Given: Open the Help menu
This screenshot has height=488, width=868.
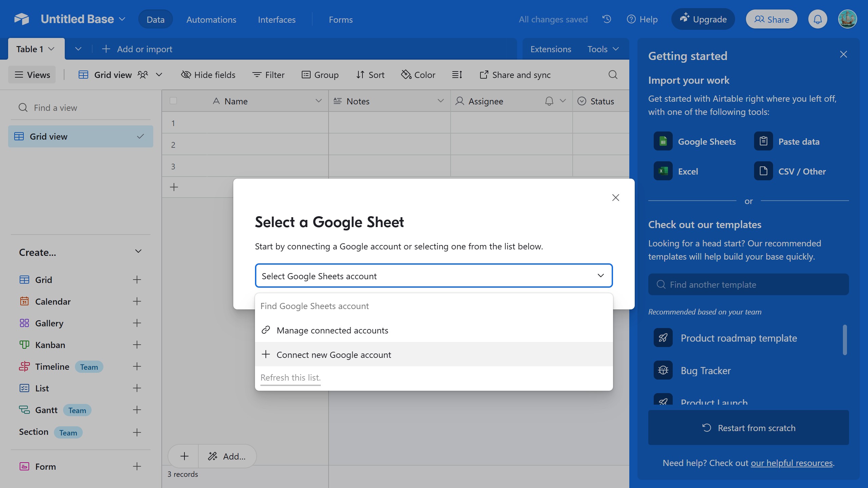Looking at the screenshot, I should coord(642,19).
